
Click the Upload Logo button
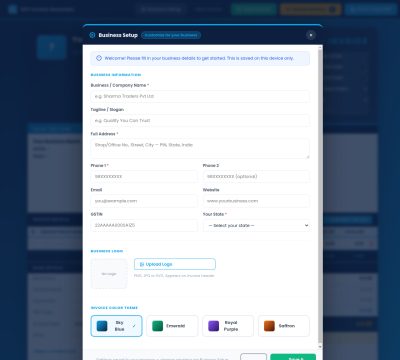(x=175, y=264)
